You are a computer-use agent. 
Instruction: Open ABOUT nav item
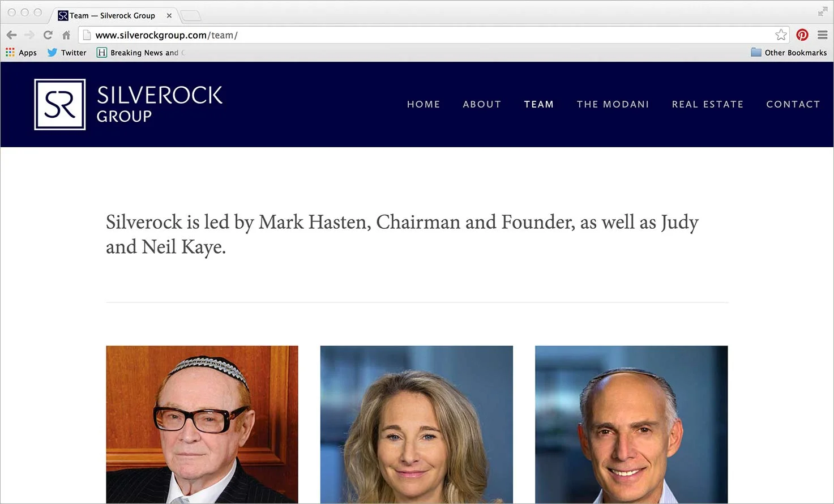(482, 104)
